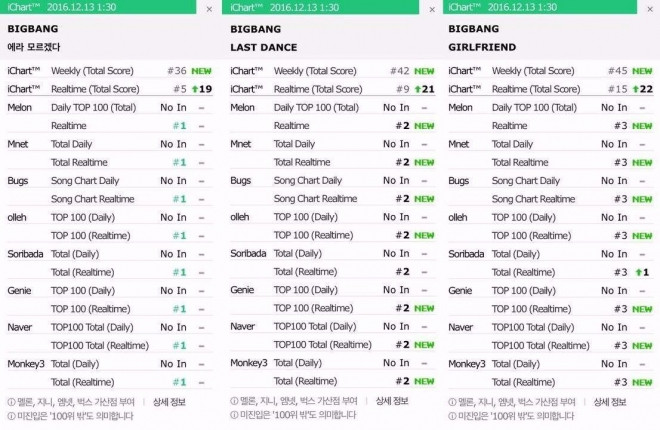Close the GIRLFRIEND iChart panel
The height and width of the screenshot is (430, 660).
(650, 9)
